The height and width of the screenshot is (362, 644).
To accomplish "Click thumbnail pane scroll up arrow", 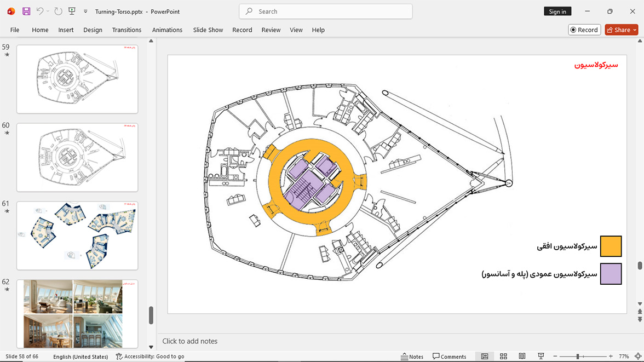I will 151,41.
